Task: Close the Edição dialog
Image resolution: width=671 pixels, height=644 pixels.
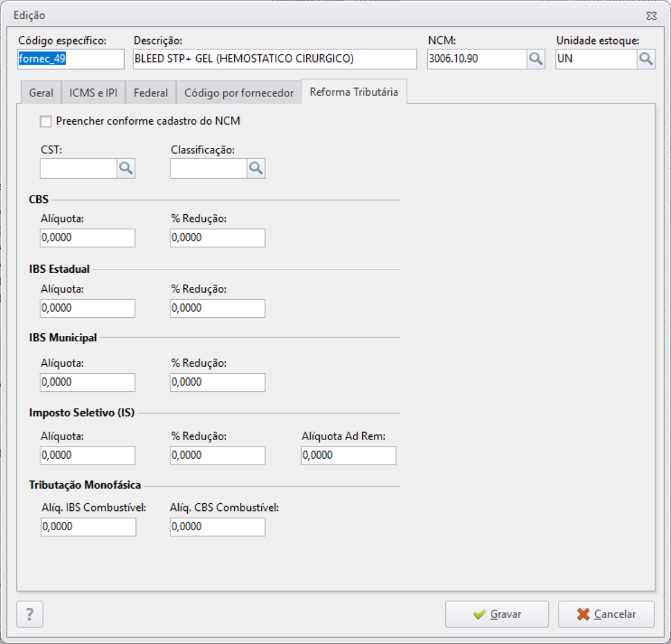Action: (x=651, y=16)
